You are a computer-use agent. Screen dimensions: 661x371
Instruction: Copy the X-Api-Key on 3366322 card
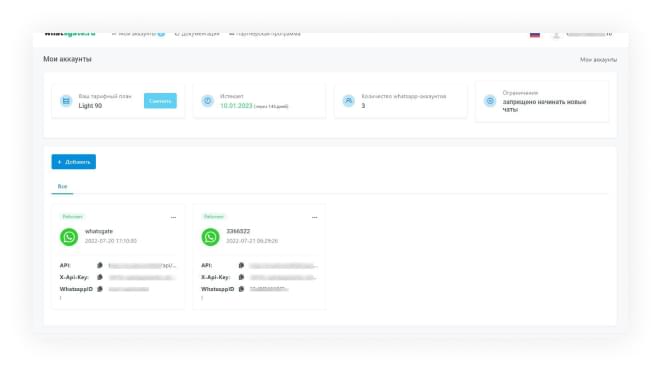coord(241,277)
